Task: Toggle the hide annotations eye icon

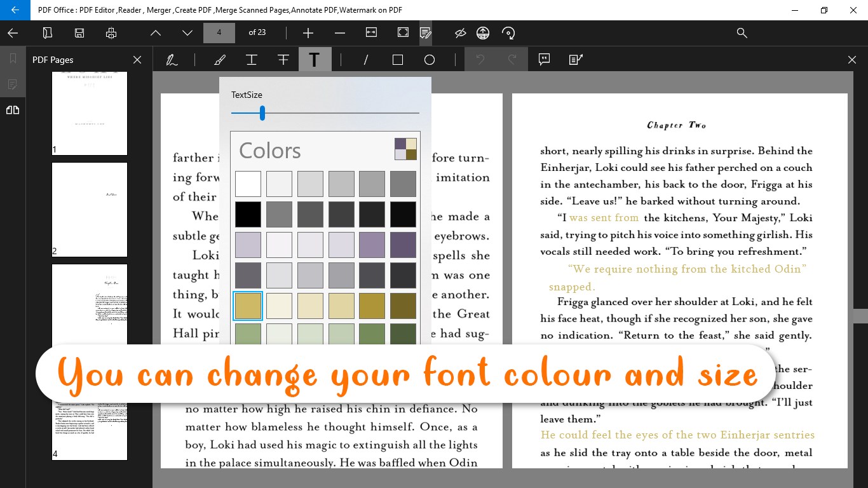Action: pos(461,33)
